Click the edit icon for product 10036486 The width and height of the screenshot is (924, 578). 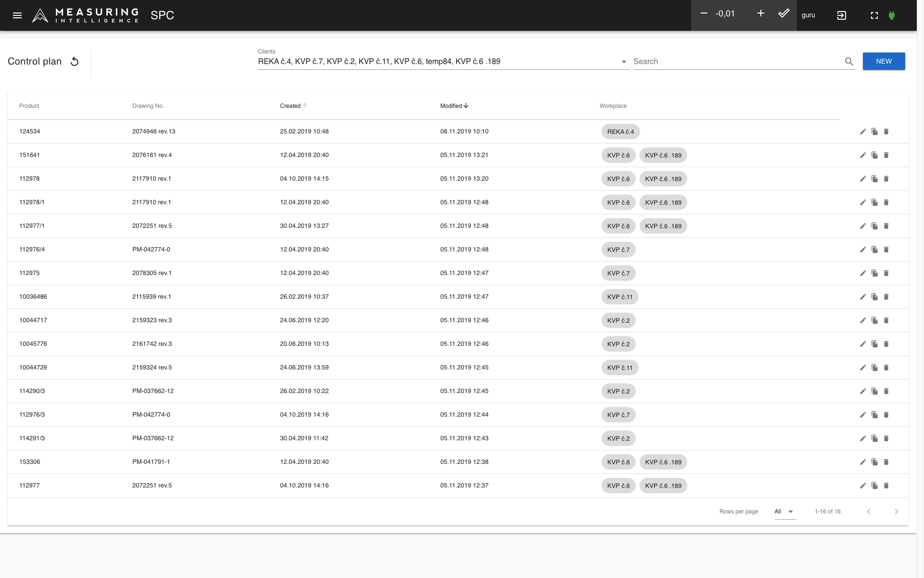tap(863, 296)
